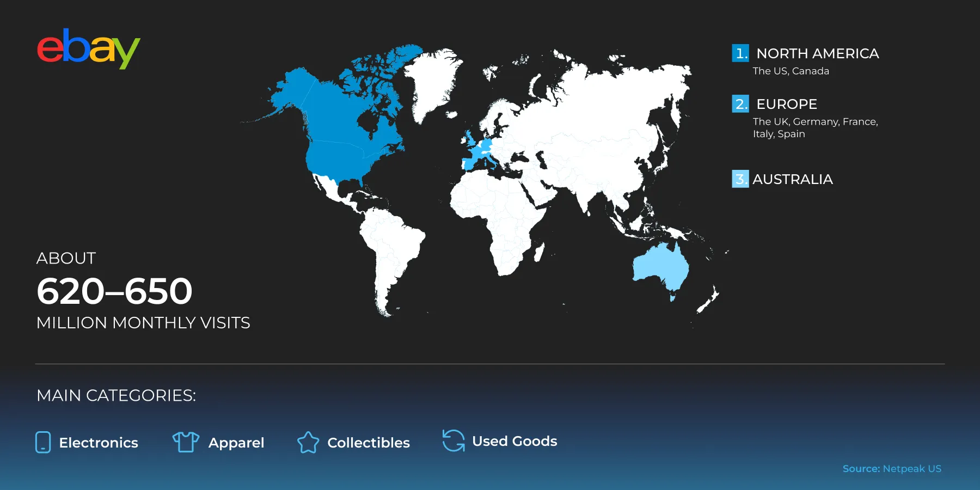Expand the NORTH AMERICA list entry
The height and width of the screenshot is (490, 980).
click(x=817, y=54)
